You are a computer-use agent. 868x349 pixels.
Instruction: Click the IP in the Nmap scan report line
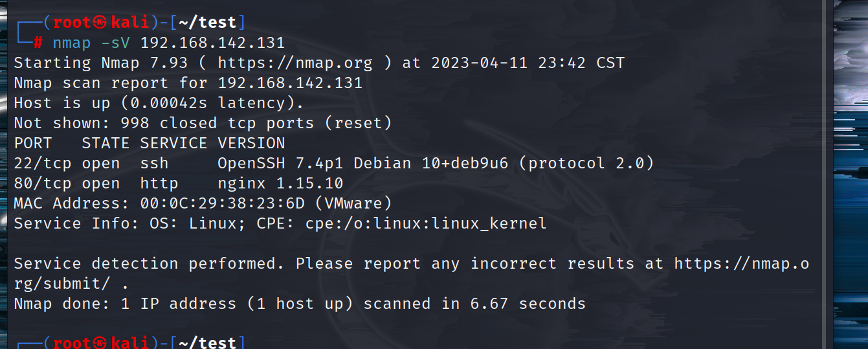(290, 83)
